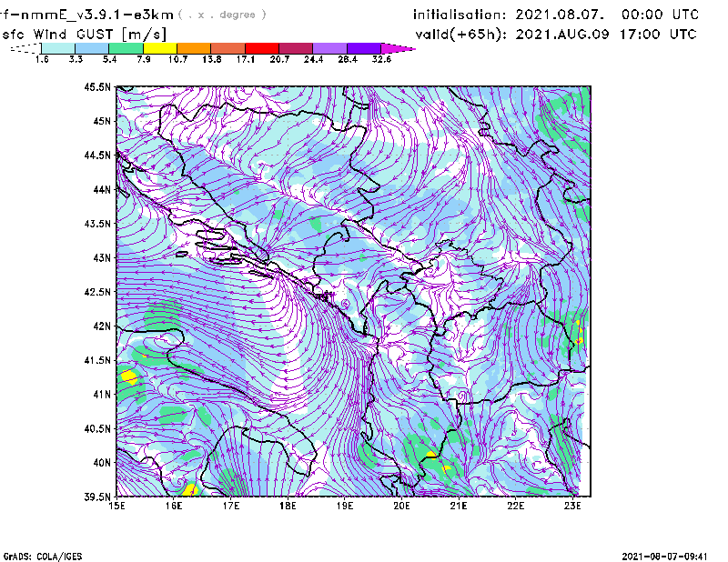Viewport: 728px width, 562px height.
Task: Click the legend value 20.7
Action: pos(279,59)
